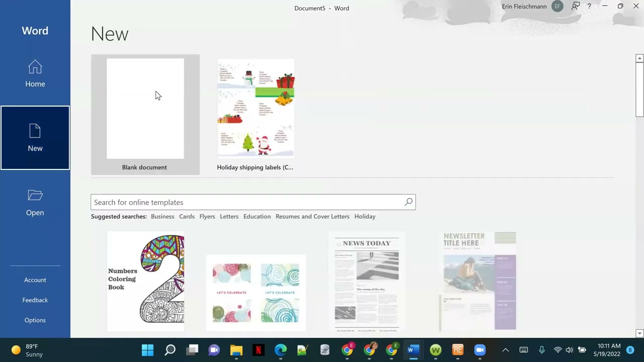Click the volume speaker tray icon

[x=569, y=350]
